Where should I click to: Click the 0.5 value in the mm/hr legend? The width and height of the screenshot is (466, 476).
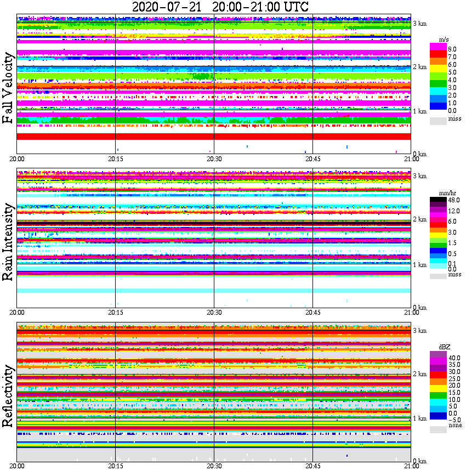click(452, 254)
